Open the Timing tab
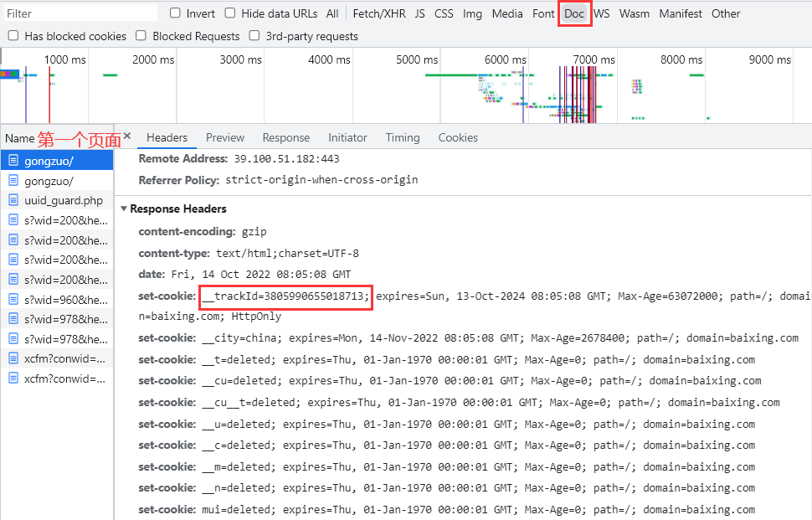The image size is (812, 520). pos(403,137)
